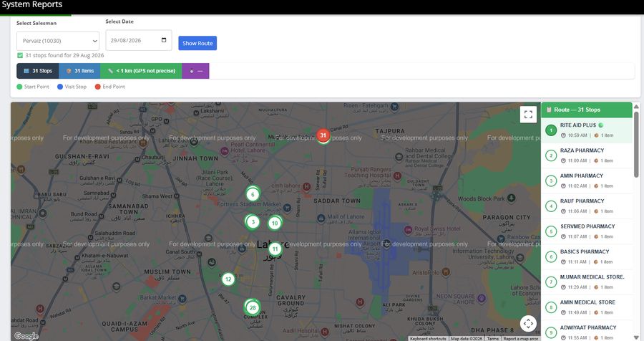The image size is (644, 341).
Task: Click the 10:59 AM time of RITE AID PLUS
Action: [577, 135]
